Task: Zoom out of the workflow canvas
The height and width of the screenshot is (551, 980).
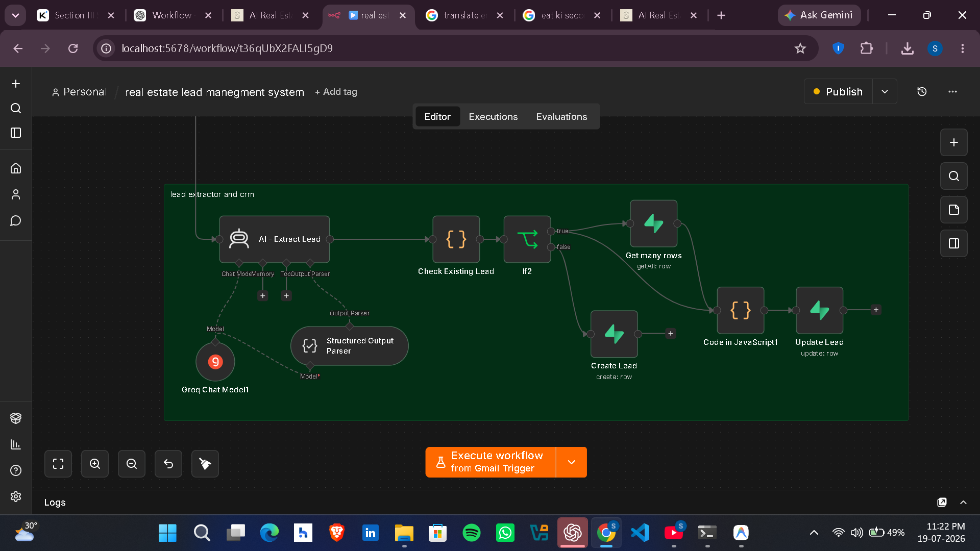Action: coord(132,464)
